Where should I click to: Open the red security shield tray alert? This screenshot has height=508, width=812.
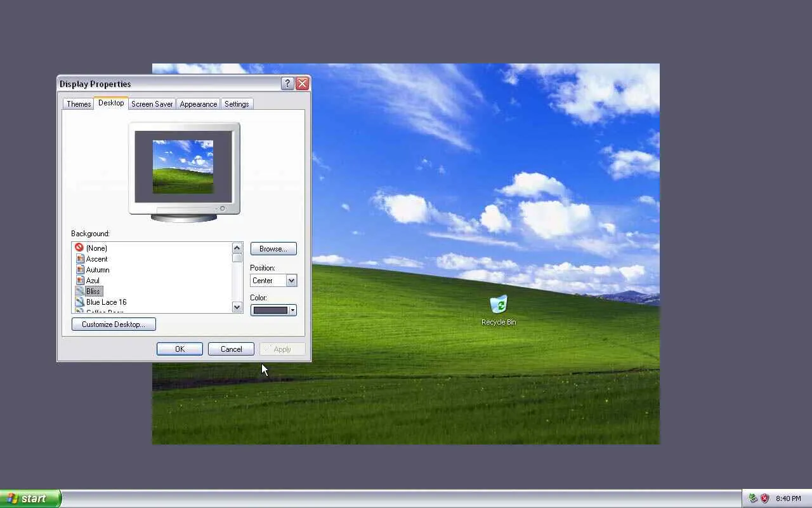tap(764, 498)
